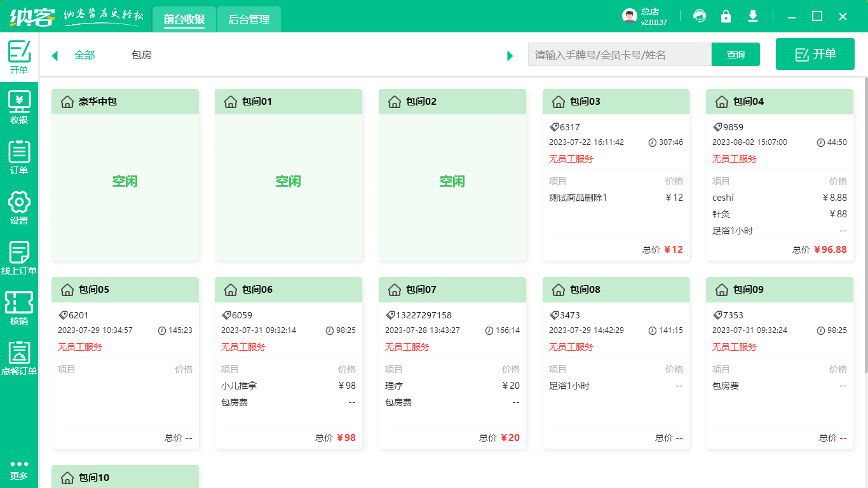Focus the 手牌号/会员卡号/姓名 search field
The image size is (868, 488).
click(620, 55)
